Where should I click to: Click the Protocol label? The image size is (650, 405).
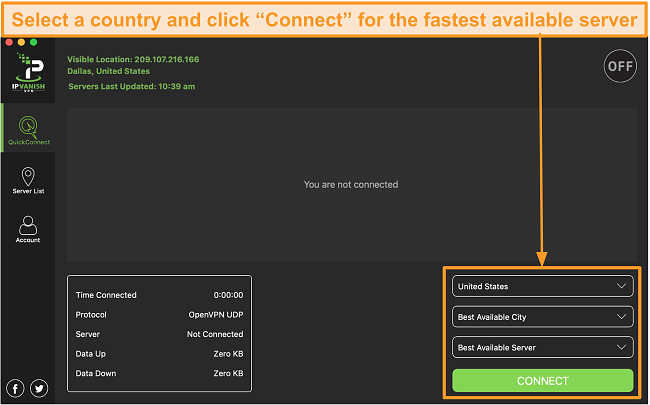point(91,315)
